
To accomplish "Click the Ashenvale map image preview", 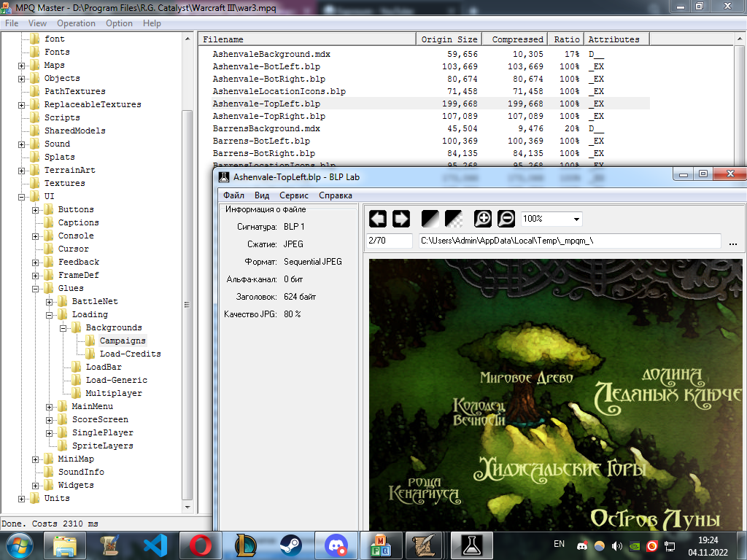I will [555, 394].
